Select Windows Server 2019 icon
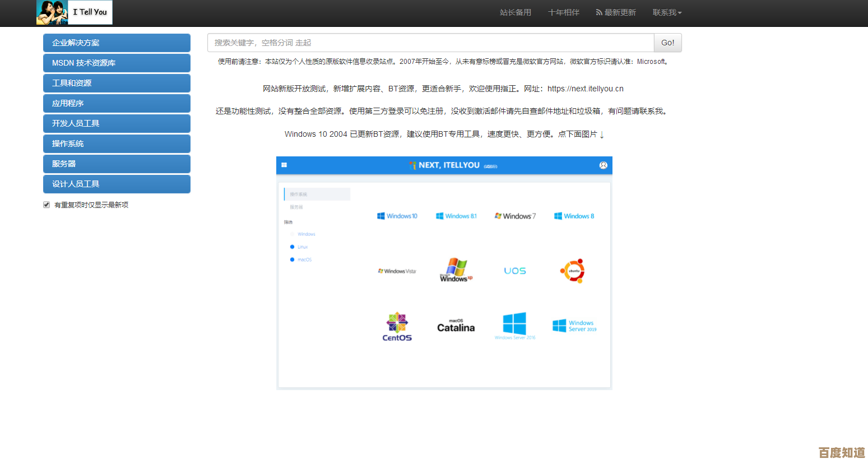This screenshot has width=868, height=463. pos(573,324)
